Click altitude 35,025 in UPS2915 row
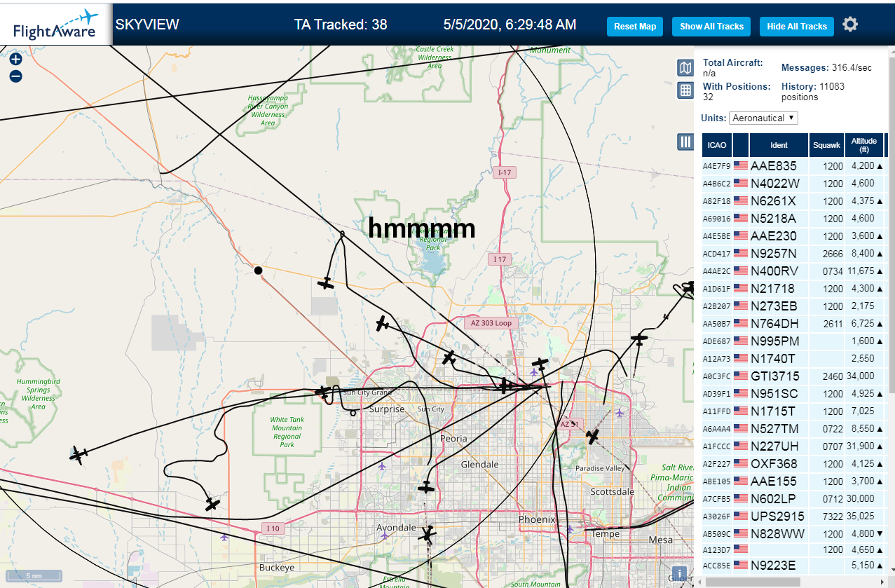 click(x=861, y=517)
